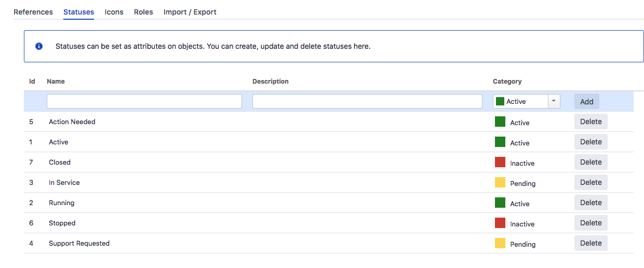This screenshot has height=268, width=644.
Task: Click the red swatch in the Stopped row
Action: [x=500, y=223]
